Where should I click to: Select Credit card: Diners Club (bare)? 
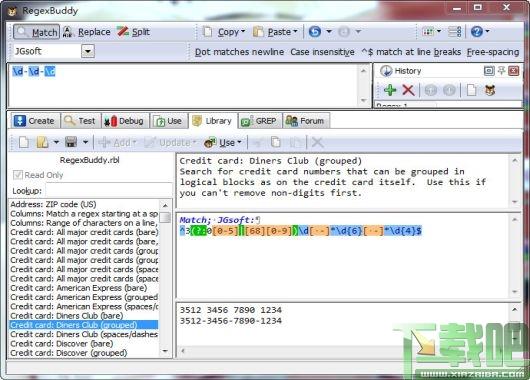tap(84, 316)
